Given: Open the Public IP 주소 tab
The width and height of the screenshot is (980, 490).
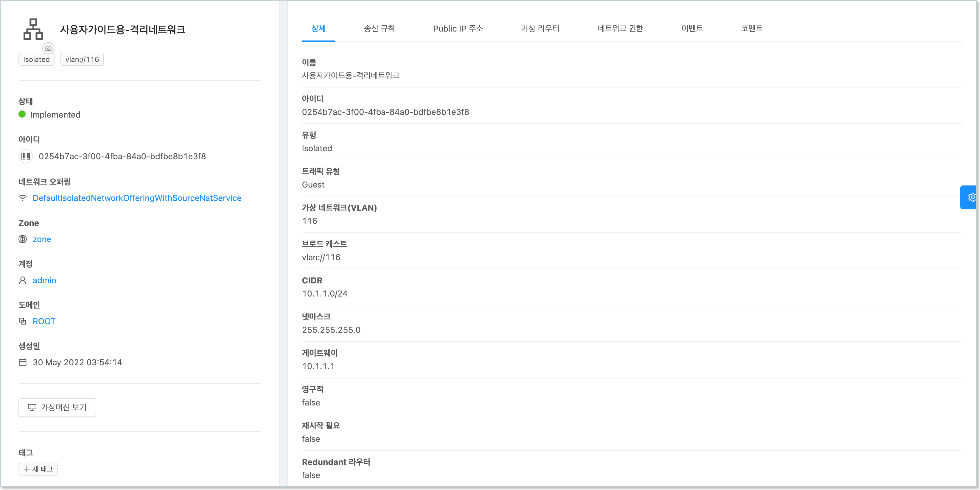Looking at the screenshot, I should [x=458, y=29].
